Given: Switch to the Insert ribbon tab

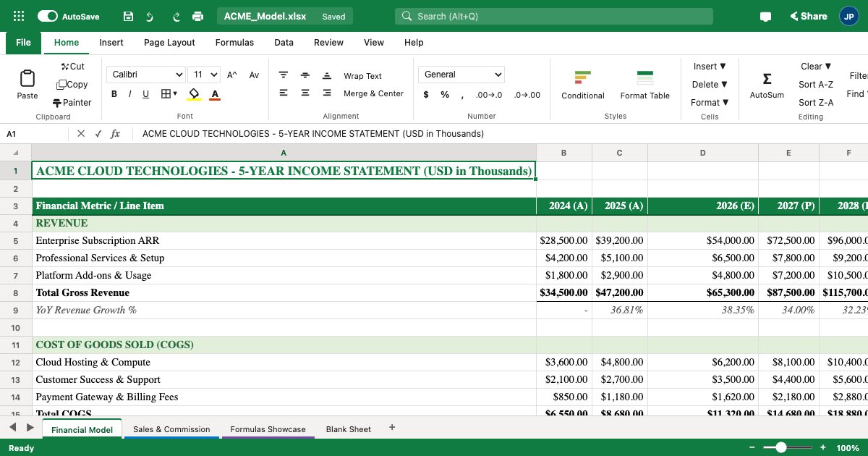Looking at the screenshot, I should point(111,43).
